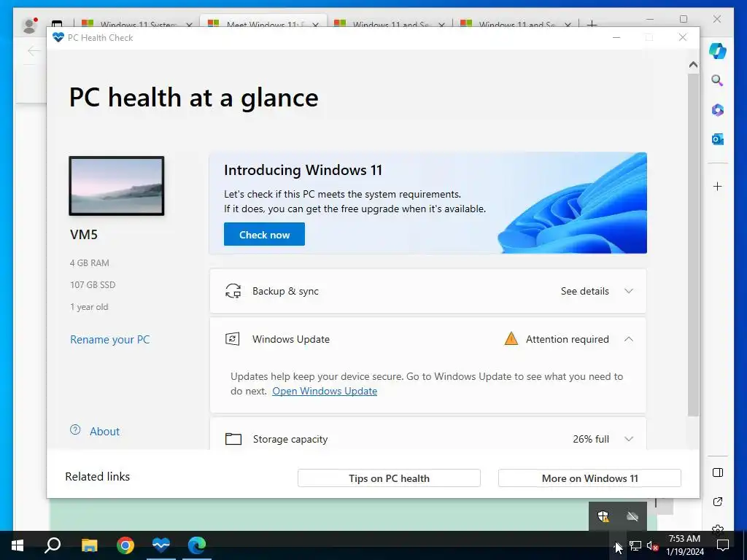Screen dimensions: 747x560
Task: Click Tips on PC health button
Action: click(x=389, y=478)
